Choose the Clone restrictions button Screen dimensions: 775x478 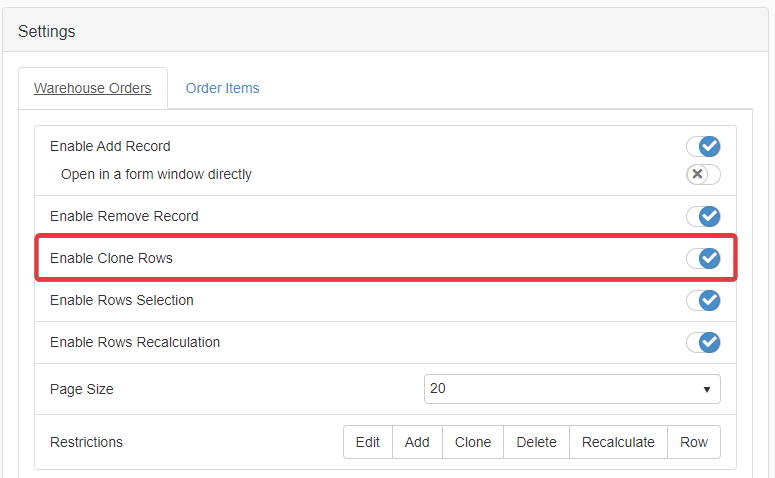tap(473, 442)
